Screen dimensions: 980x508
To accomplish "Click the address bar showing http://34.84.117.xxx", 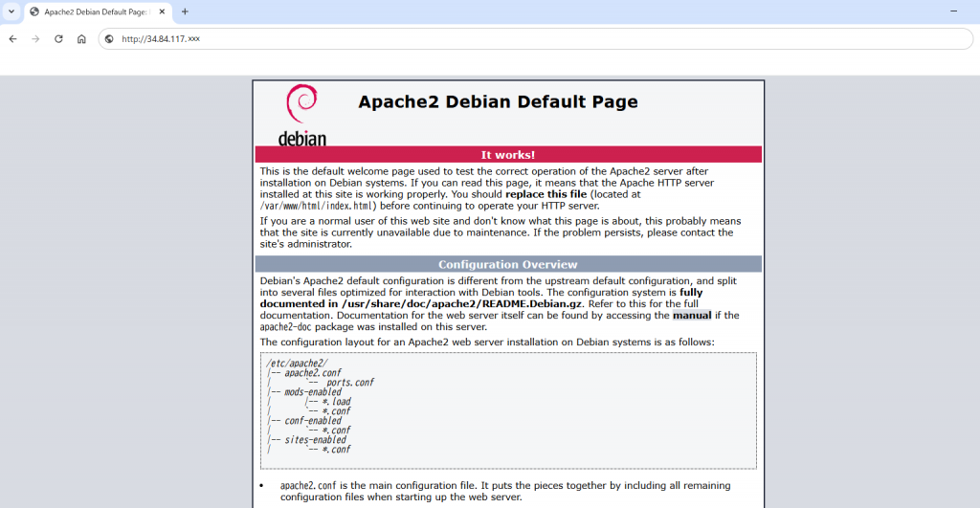I will point(535,38).
